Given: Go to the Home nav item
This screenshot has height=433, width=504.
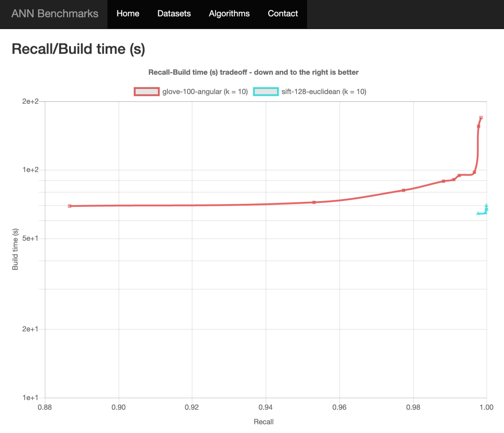Looking at the screenshot, I should [x=128, y=14].
